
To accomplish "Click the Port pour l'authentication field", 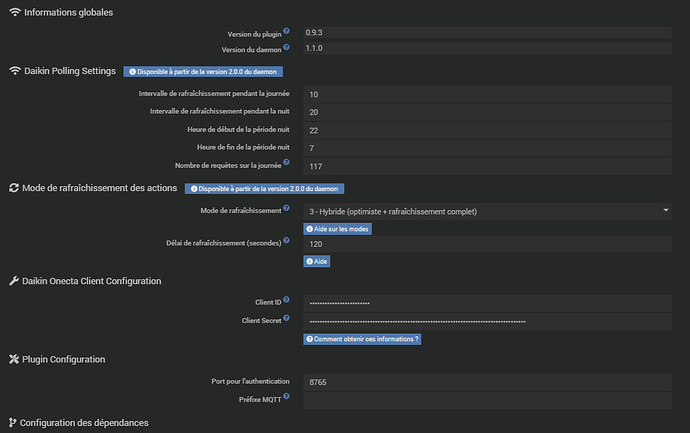I will (x=486, y=381).
